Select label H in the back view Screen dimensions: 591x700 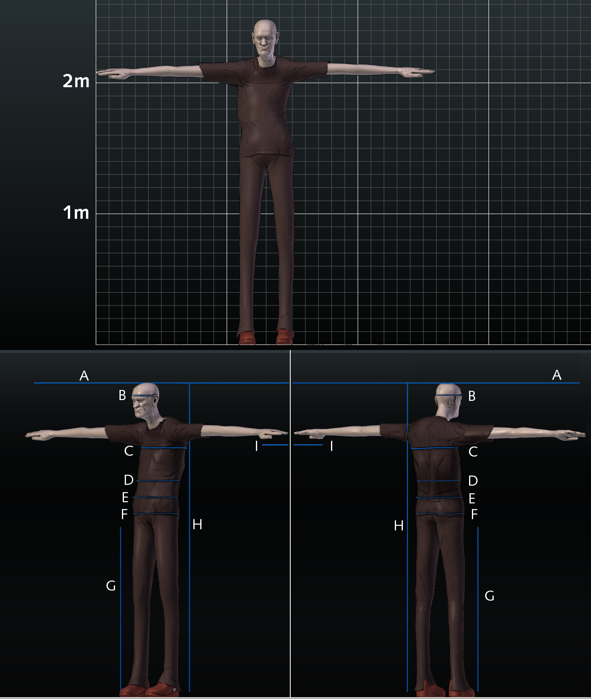point(398,526)
